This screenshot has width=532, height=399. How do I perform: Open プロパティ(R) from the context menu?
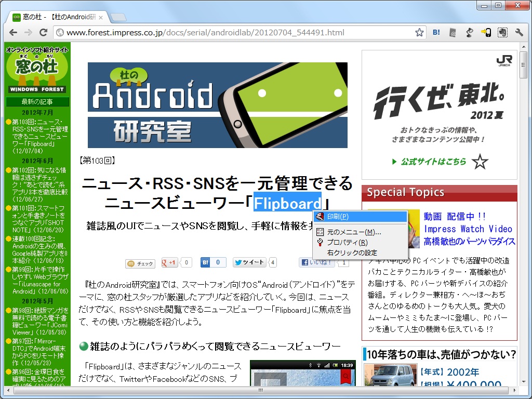coord(360,242)
